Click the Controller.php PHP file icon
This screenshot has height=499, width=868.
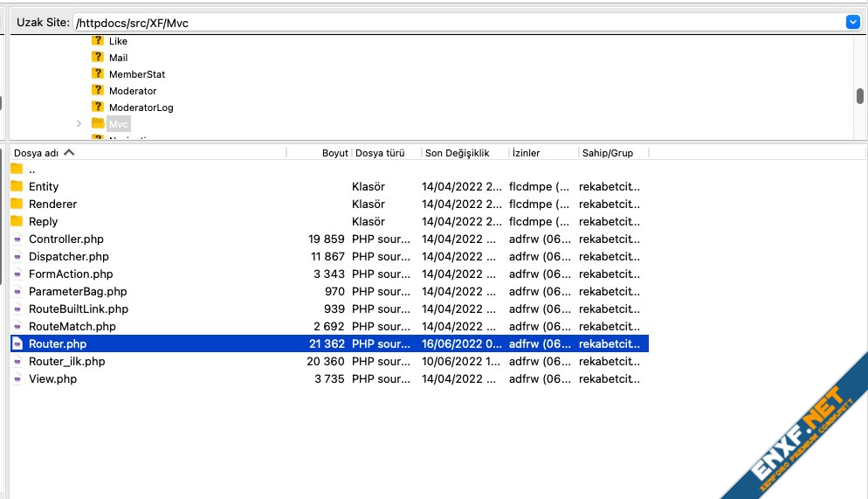(x=17, y=239)
